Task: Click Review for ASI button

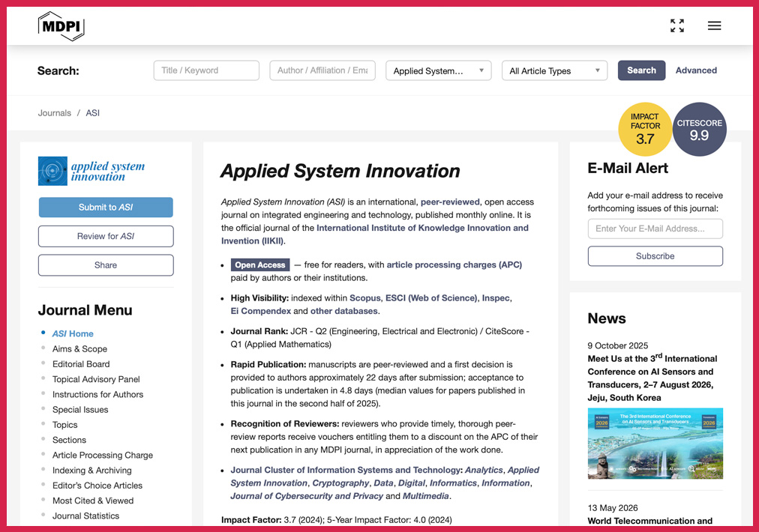Action: pyautogui.click(x=106, y=237)
